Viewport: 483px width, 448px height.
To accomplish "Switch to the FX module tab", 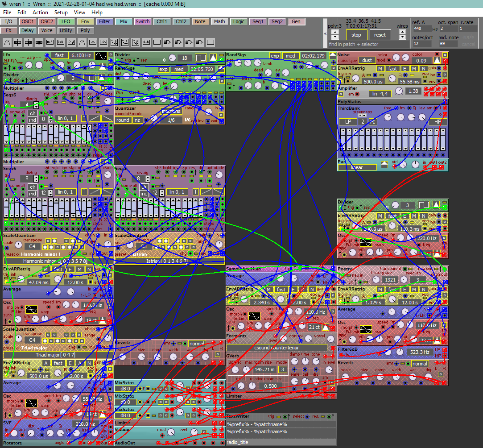I will coord(8,30).
